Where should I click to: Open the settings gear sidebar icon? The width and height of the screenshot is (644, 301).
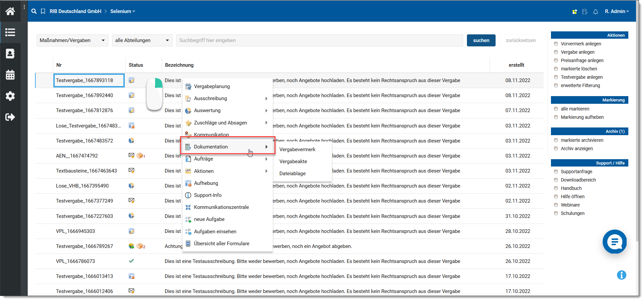coord(10,96)
